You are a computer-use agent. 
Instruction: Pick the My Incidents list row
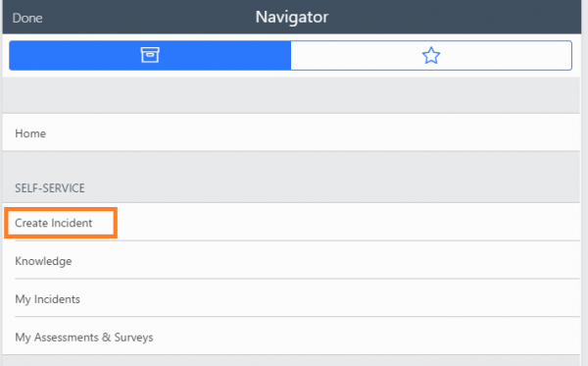291,298
